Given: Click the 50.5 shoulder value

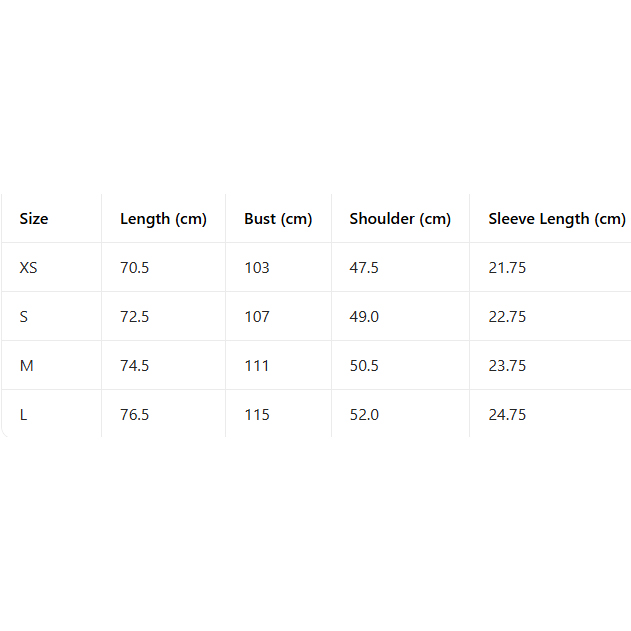Looking at the screenshot, I should pos(364,366).
